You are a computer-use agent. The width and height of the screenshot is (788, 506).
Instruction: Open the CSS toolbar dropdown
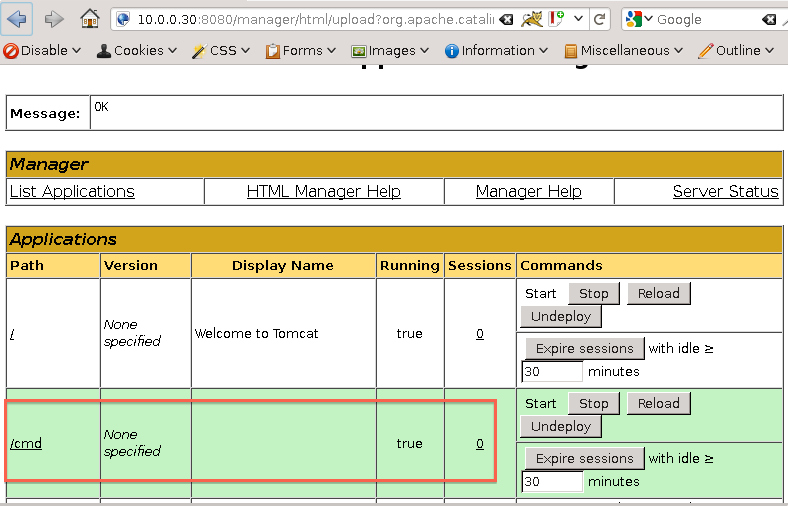[222, 50]
